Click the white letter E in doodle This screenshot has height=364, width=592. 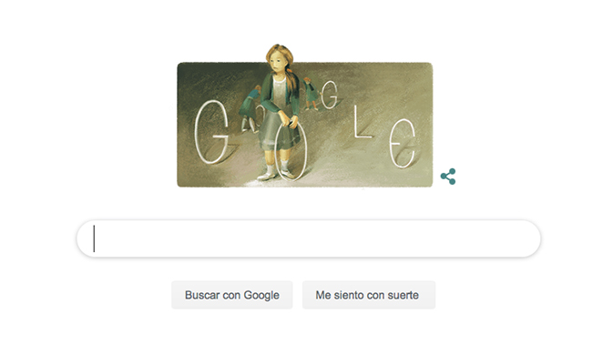coord(402,144)
